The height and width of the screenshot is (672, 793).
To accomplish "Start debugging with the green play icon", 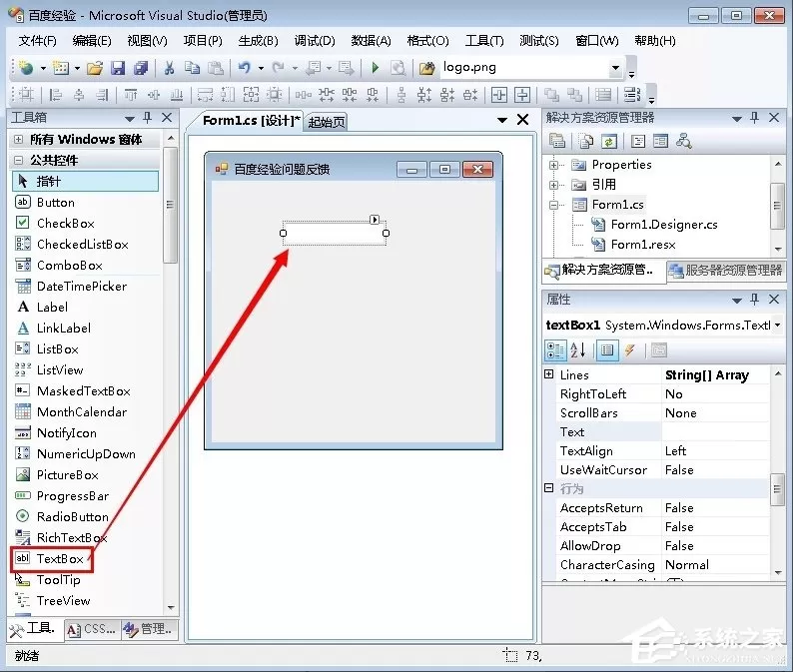I will click(x=376, y=67).
